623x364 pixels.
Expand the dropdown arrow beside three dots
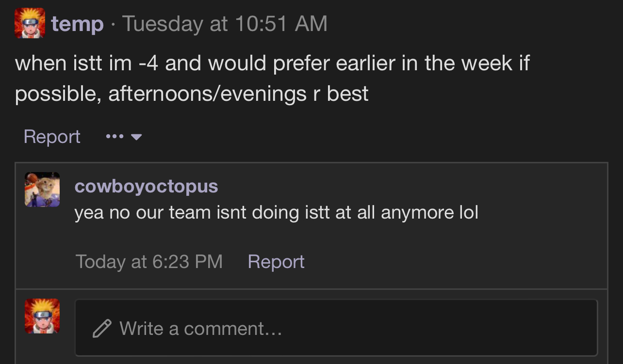(x=136, y=137)
